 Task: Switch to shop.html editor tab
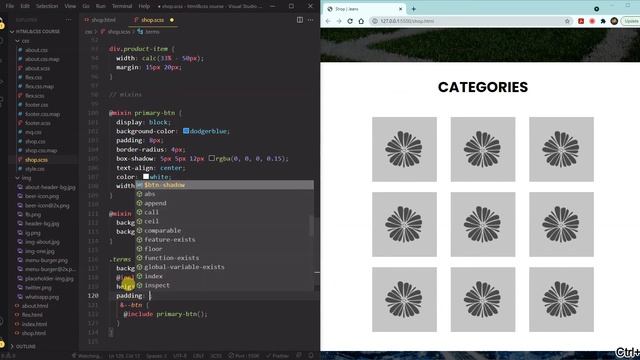click(101, 20)
